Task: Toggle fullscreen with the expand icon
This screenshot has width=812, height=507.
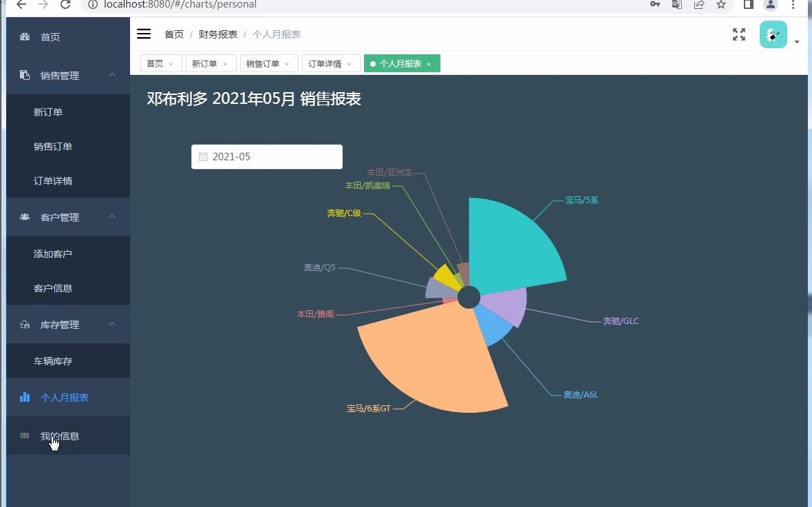Action: point(739,34)
